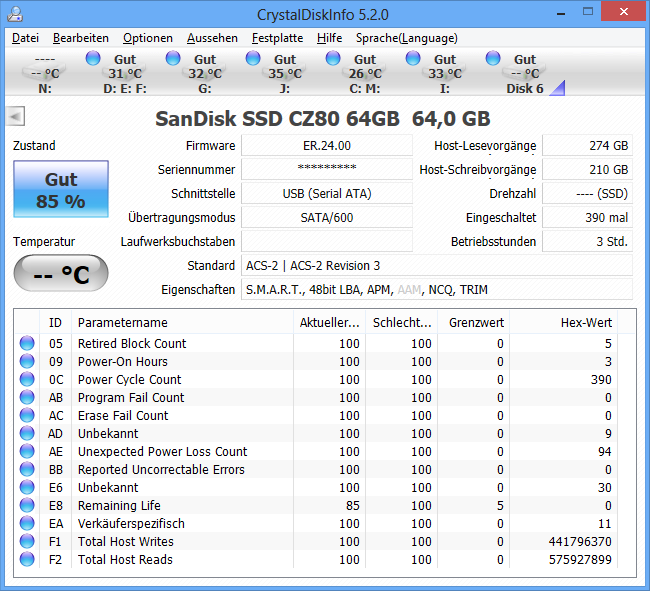The image size is (650, 591).
Task: Click the previous disk arrow button
Action: click(16, 116)
